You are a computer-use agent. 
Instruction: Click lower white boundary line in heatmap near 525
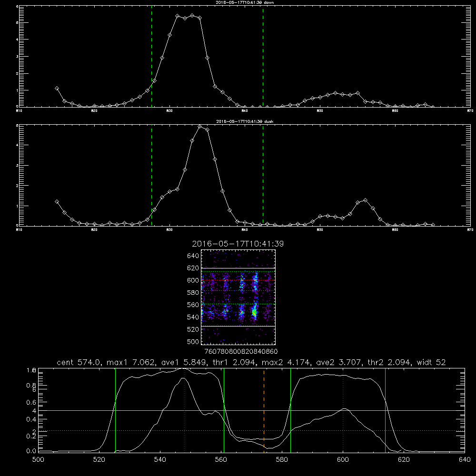pyautogui.click(x=238, y=326)
